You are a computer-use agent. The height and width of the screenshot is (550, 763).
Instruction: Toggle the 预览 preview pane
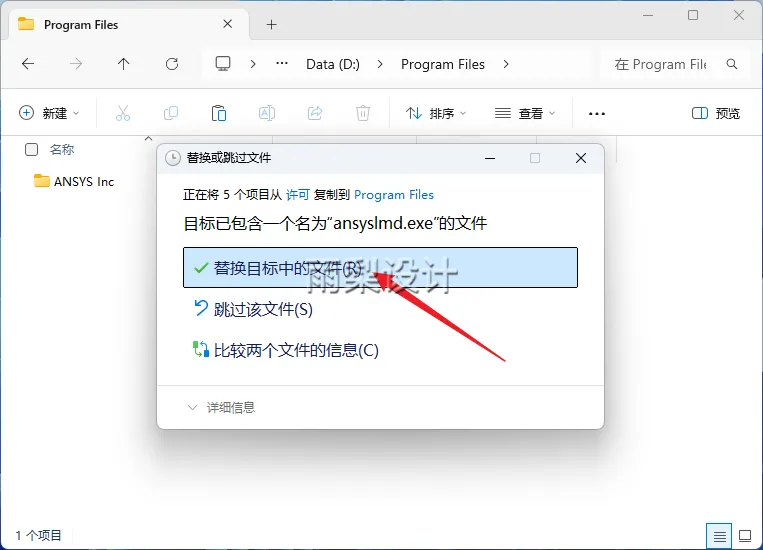[715, 113]
